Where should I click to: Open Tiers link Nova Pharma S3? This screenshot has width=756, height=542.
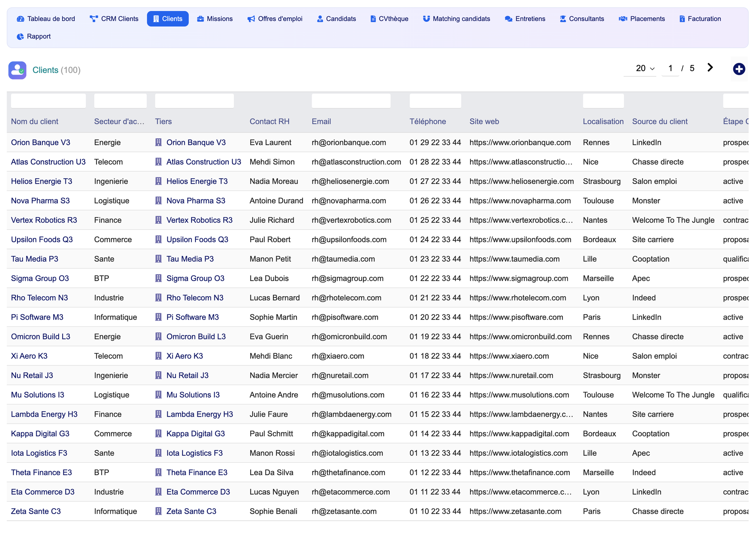coord(196,201)
